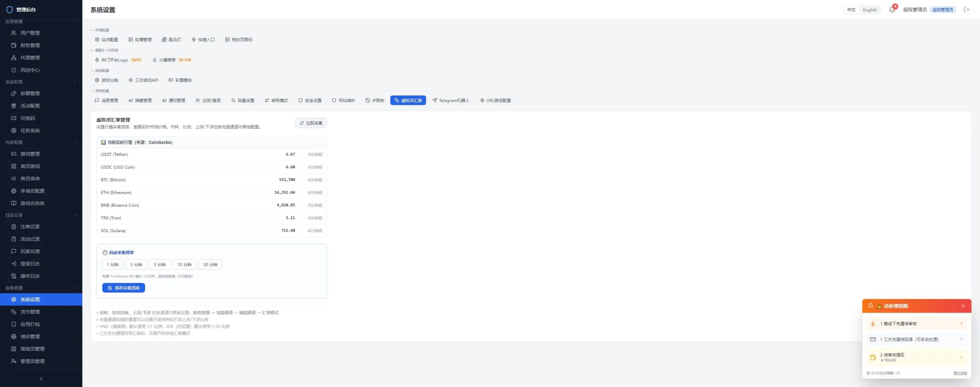
Task: Collapse the 系统管理 sidebar section
Action: tap(75, 288)
